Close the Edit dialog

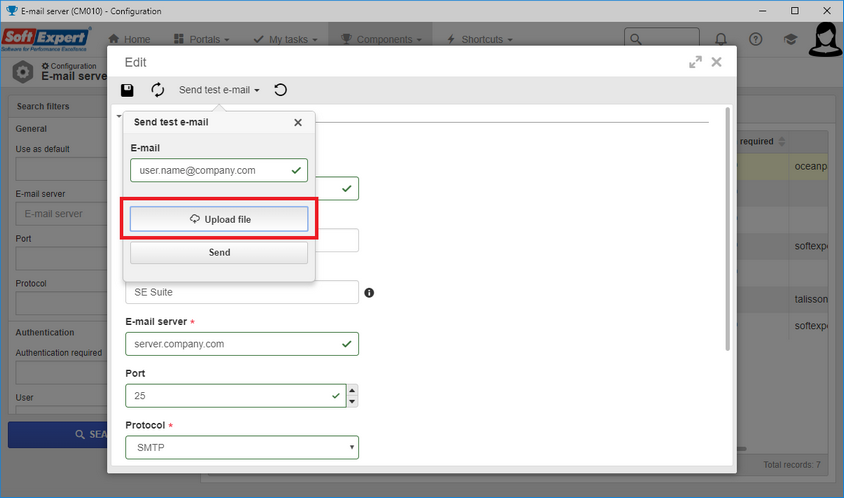pyautogui.click(x=716, y=62)
